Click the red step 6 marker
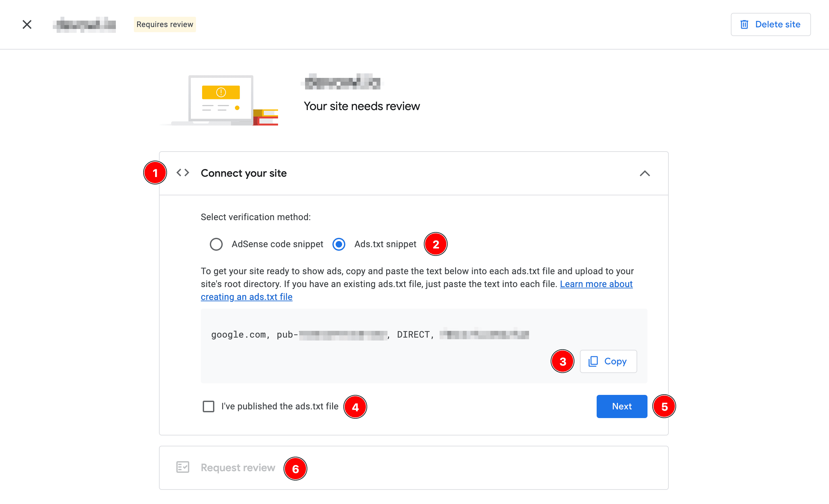This screenshot has width=829, height=504. click(295, 468)
